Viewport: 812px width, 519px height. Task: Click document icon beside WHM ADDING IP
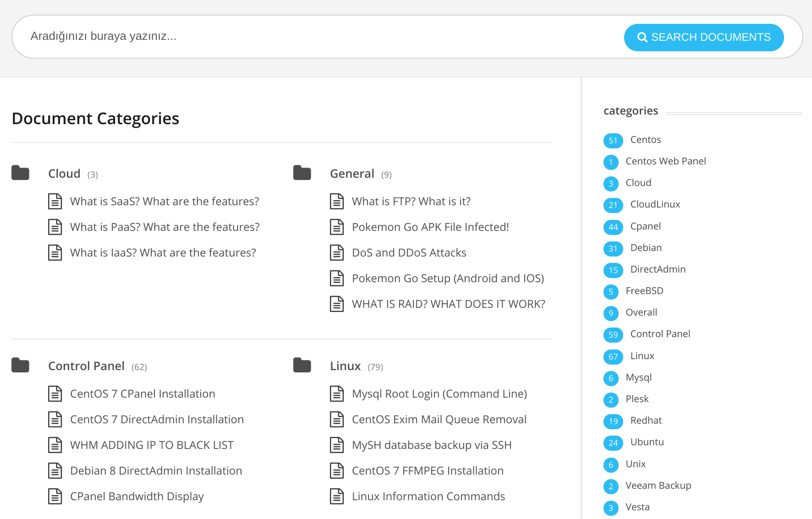(55, 445)
